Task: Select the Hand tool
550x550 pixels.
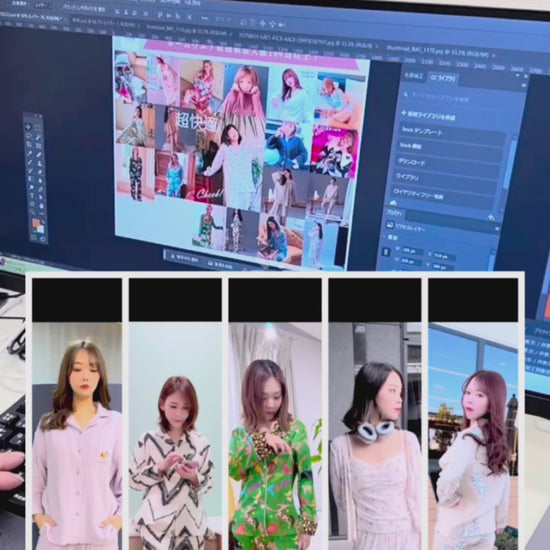Action: click(x=32, y=204)
